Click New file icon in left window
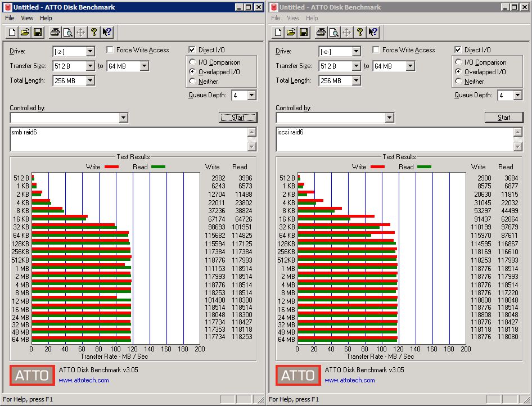The width and height of the screenshot is (532, 406). coord(12,32)
